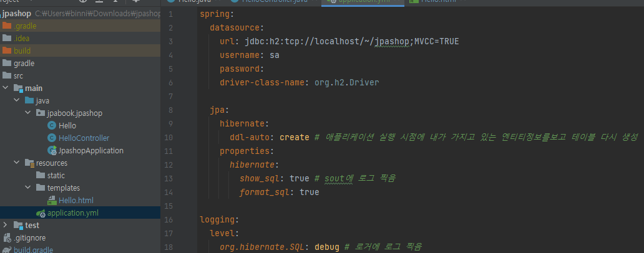Click the 'create' value after ddl-auto
This screenshot has height=253, width=644.
coord(294,137)
